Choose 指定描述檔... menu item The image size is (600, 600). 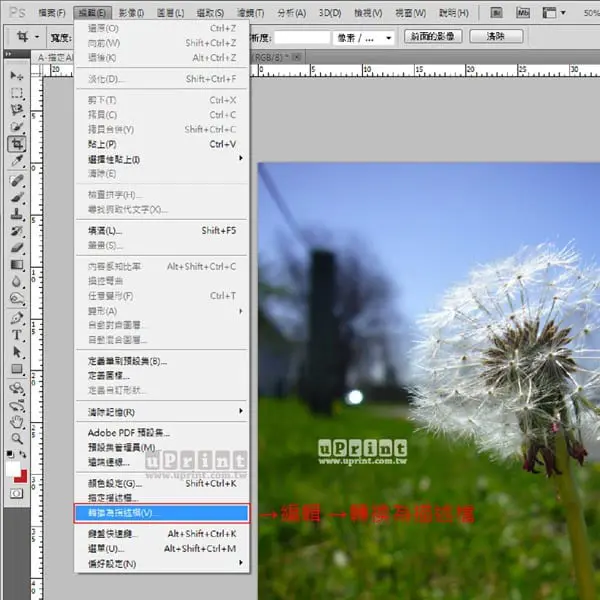pyautogui.click(x=162, y=498)
